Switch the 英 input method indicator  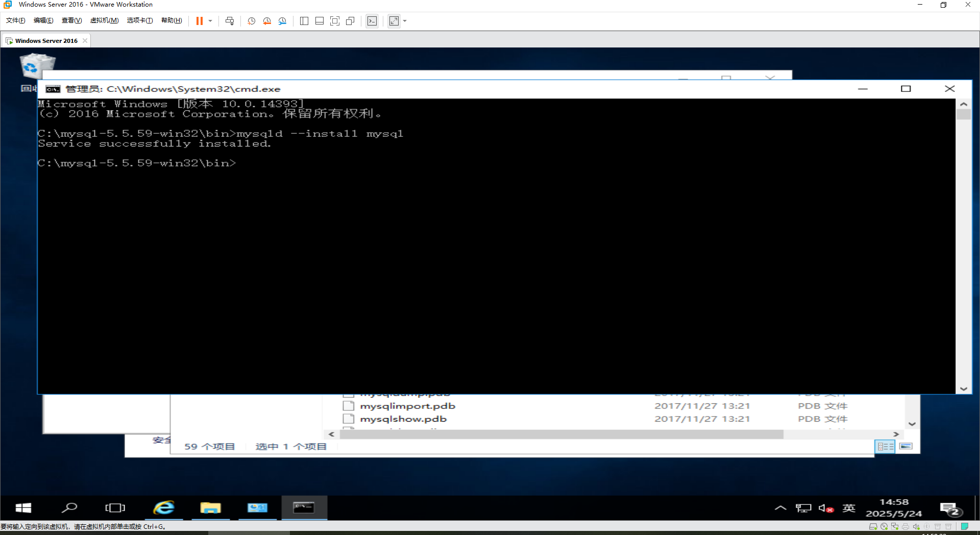[x=849, y=508]
